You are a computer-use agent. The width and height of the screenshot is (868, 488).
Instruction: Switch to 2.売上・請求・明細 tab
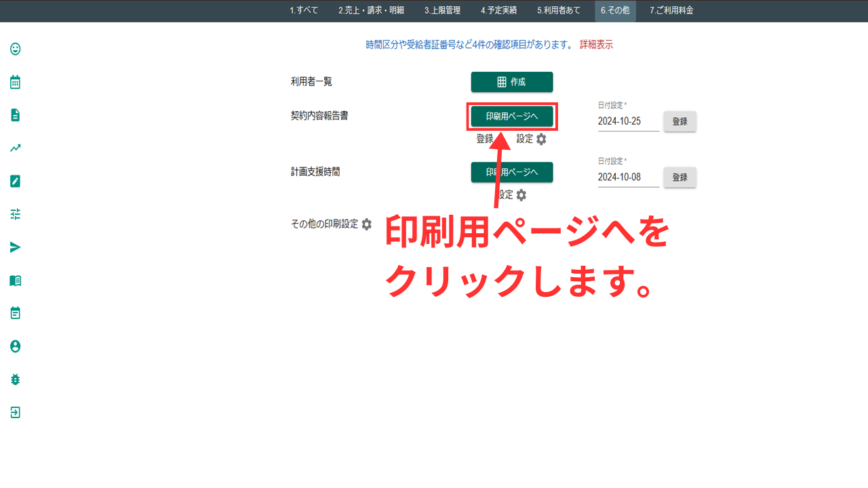pos(371,11)
